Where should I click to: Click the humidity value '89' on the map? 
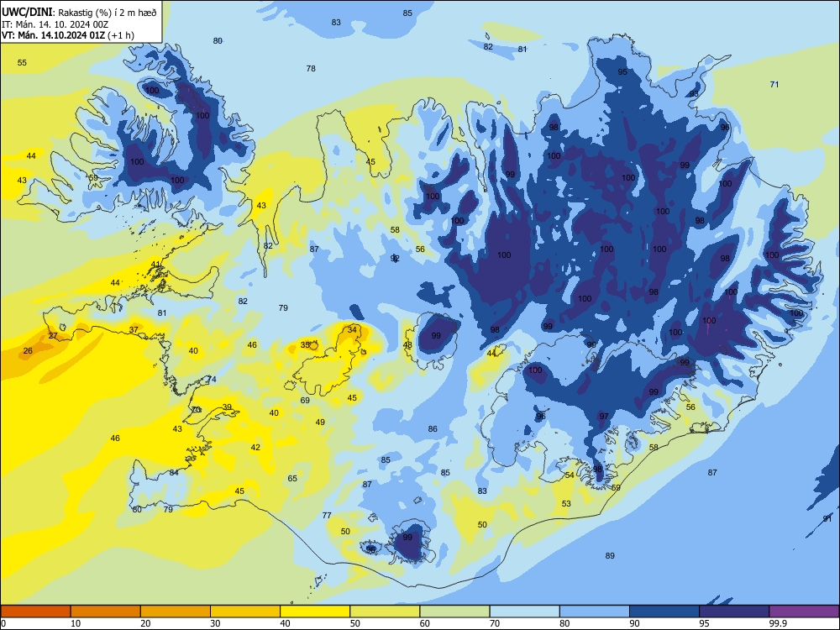[x=610, y=555]
